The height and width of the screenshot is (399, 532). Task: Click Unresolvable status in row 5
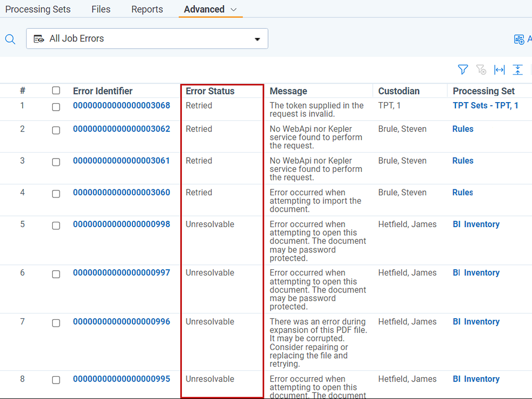(x=210, y=225)
